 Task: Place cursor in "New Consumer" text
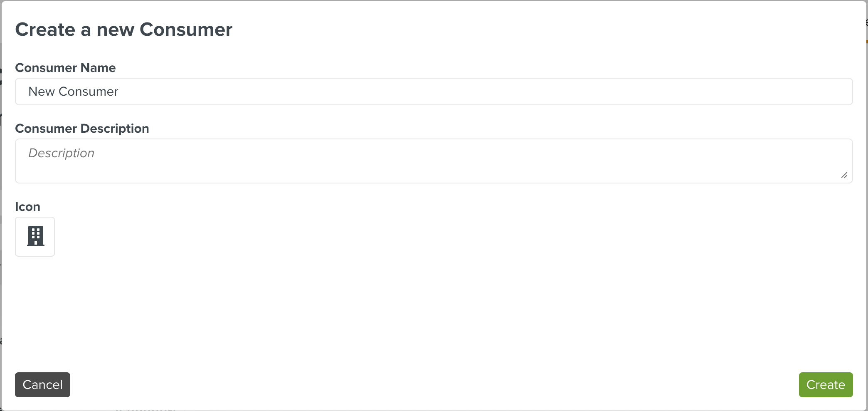click(x=73, y=92)
